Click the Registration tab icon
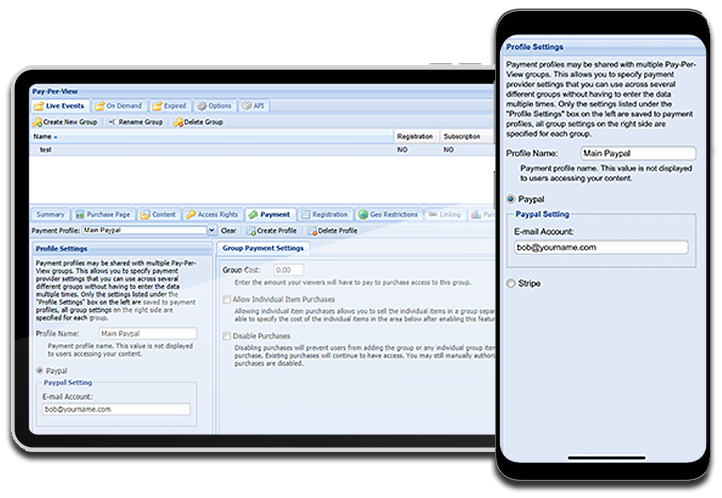Viewport: 722px width, 498px height. pyautogui.click(x=305, y=214)
